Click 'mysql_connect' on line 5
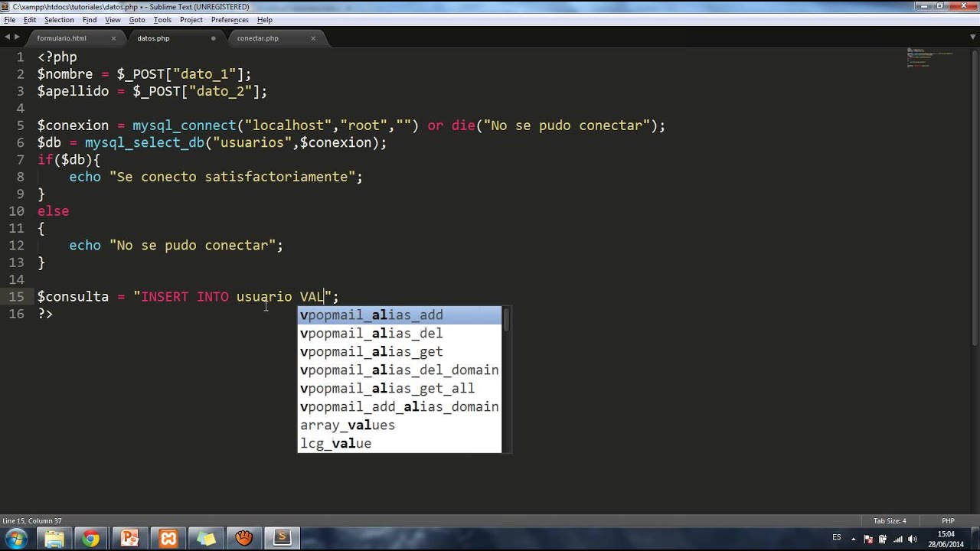This screenshot has height=551, width=980. tap(185, 126)
